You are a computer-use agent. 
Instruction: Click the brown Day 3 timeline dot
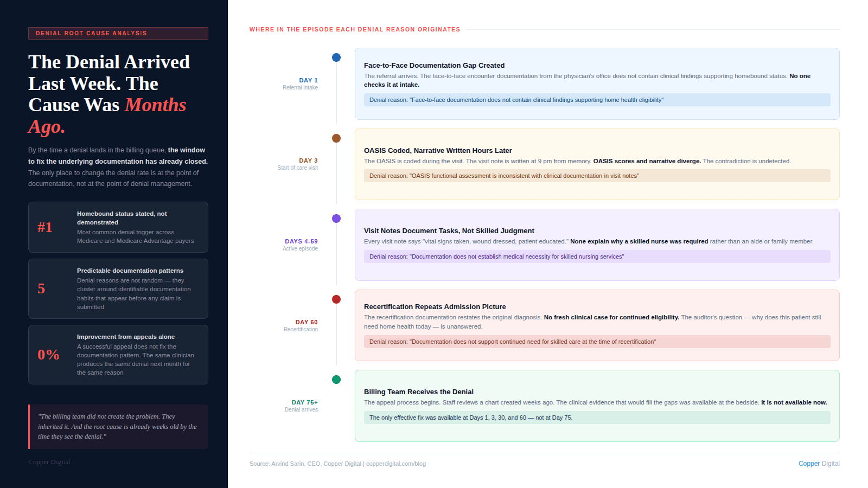pyautogui.click(x=336, y=138)
